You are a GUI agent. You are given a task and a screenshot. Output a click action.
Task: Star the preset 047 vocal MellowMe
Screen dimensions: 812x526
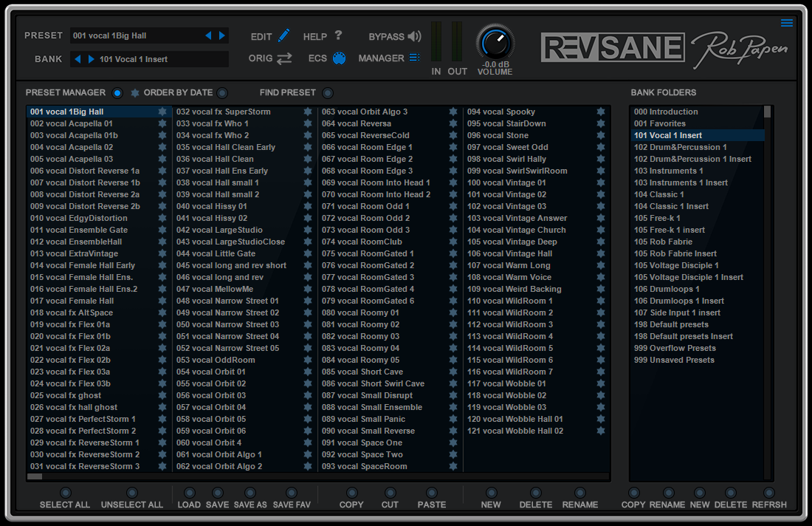pyautogui.click(x=308, y=289)
